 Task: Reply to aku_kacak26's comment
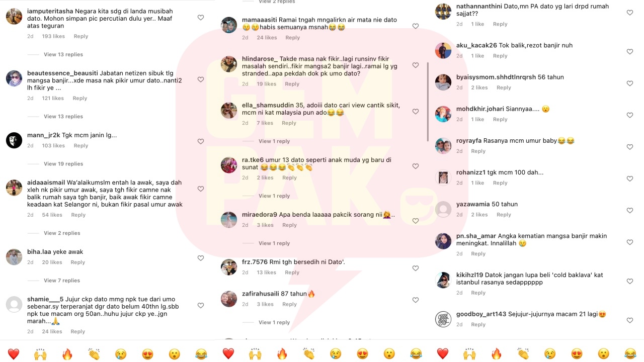[500, 56]
